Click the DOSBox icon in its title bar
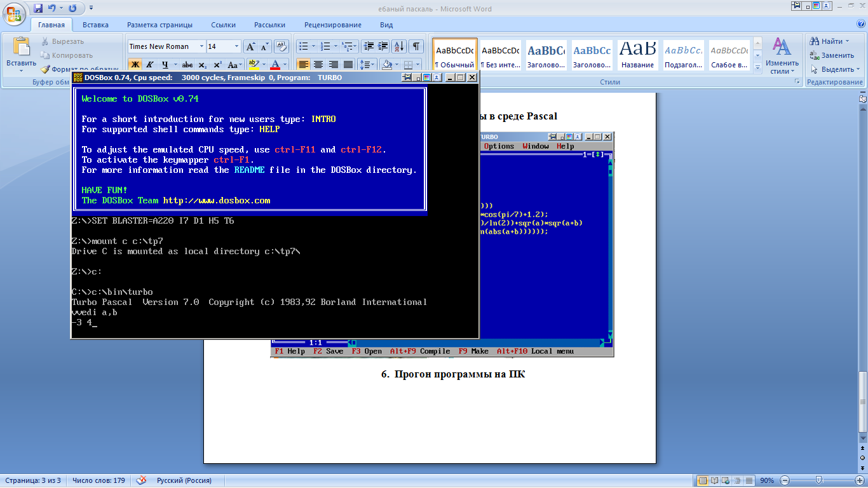 point(78,78)
